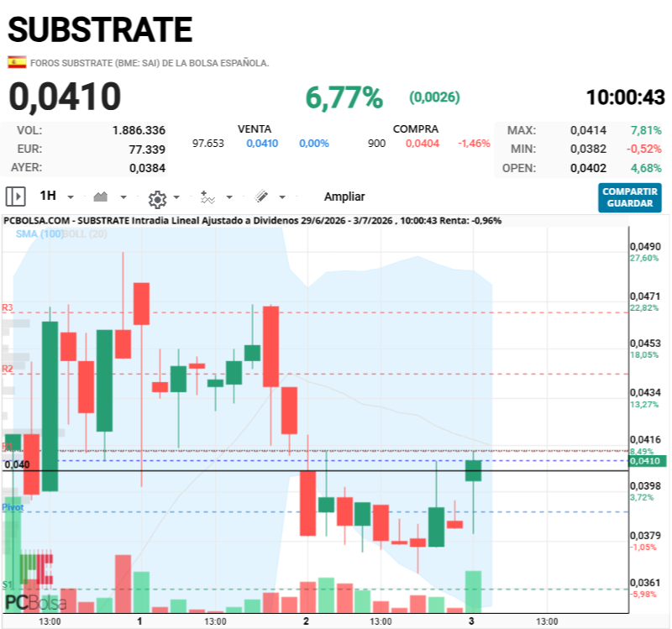Click the COMPARTIR GUARDAR button

[x=629, y=197]
